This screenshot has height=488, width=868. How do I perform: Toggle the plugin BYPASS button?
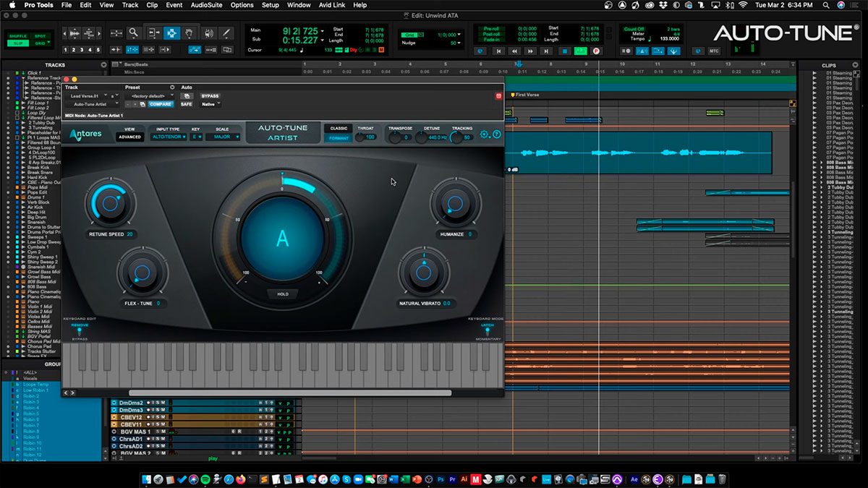tap(210, 95)
